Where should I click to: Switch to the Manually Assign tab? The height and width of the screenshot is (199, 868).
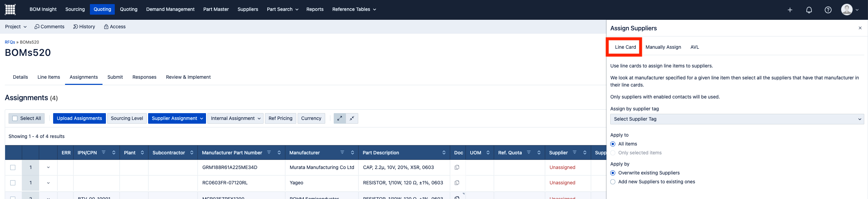tap(663, 47)
